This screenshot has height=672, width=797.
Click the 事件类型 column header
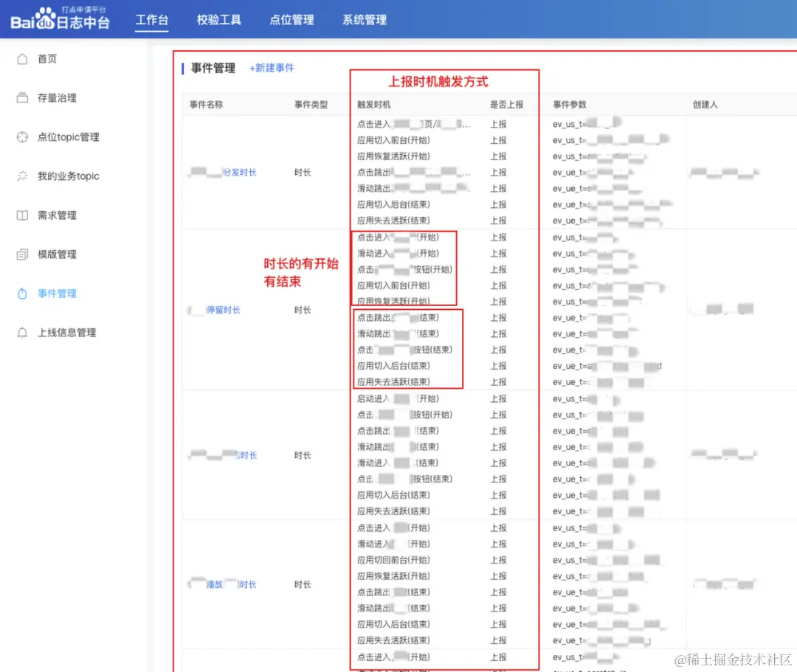tap(311, 104)
